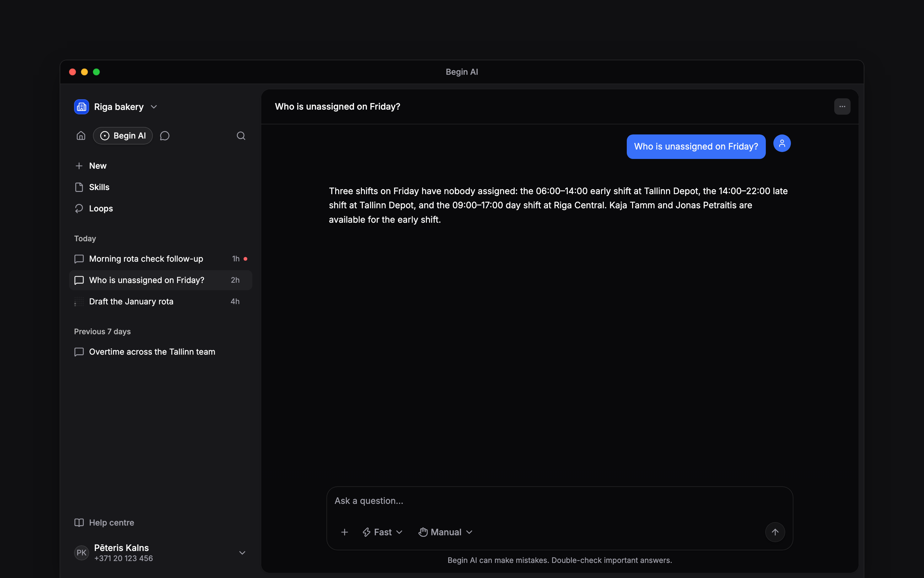Click the red unread dot on Morning rota
Screen dimensions: 924x578
[x=245, y=259]
